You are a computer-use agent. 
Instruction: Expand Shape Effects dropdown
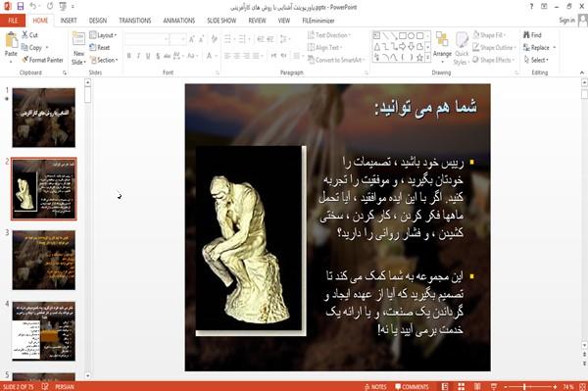[493, 60]
